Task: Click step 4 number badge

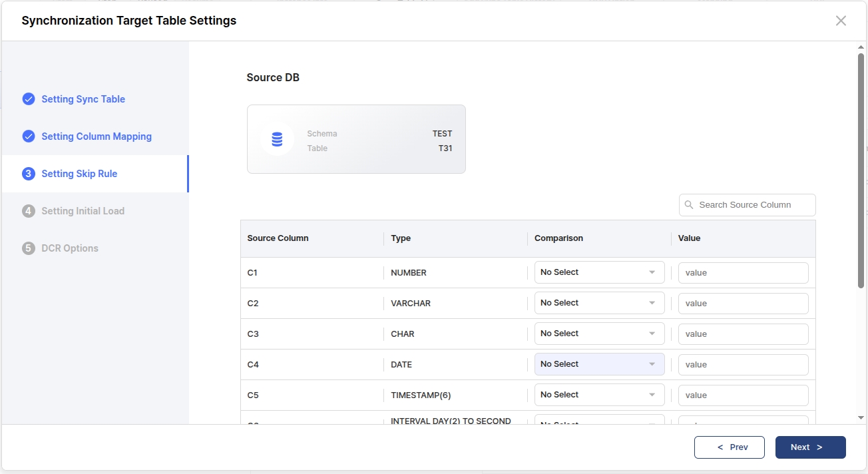Action: (x=29, y=211)
